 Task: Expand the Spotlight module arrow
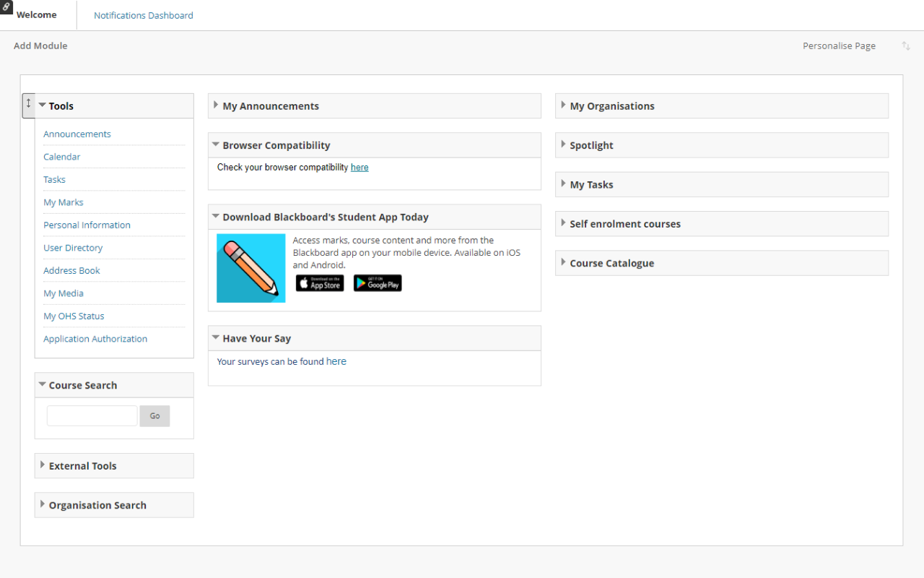pyautogui.click(x=563, y=144)
